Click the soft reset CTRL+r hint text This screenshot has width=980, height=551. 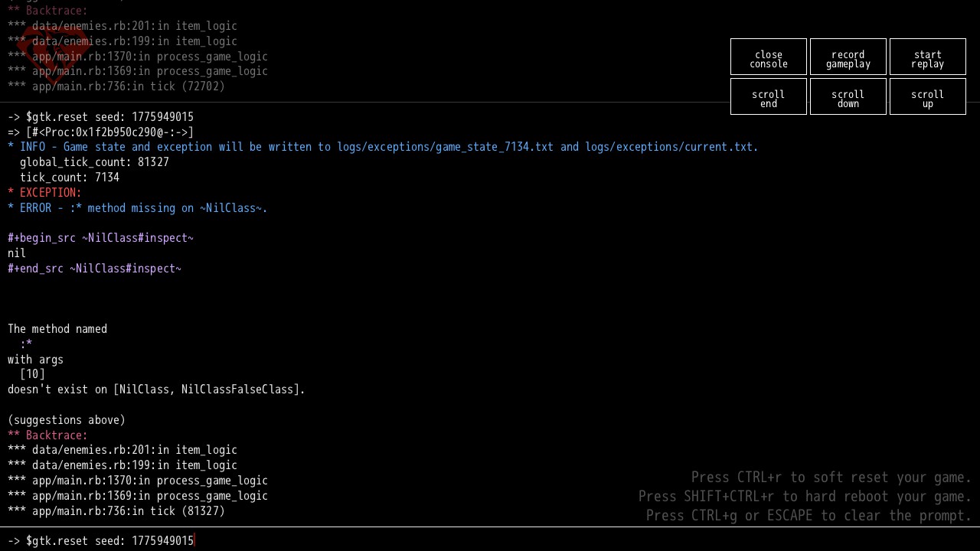pyautogui.click(x=831, y=478)
